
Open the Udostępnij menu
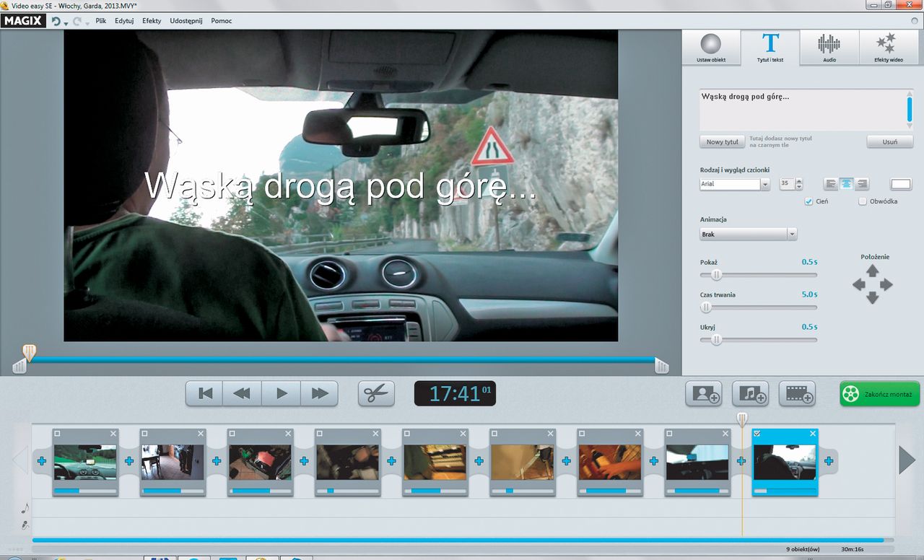point(188,21)
